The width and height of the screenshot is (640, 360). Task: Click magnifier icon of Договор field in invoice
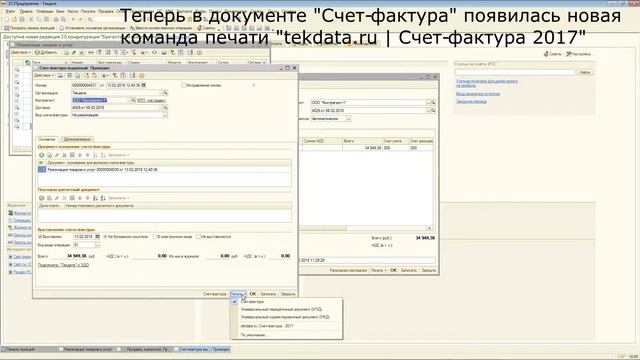pyautogui.click(x=165, y=107)
